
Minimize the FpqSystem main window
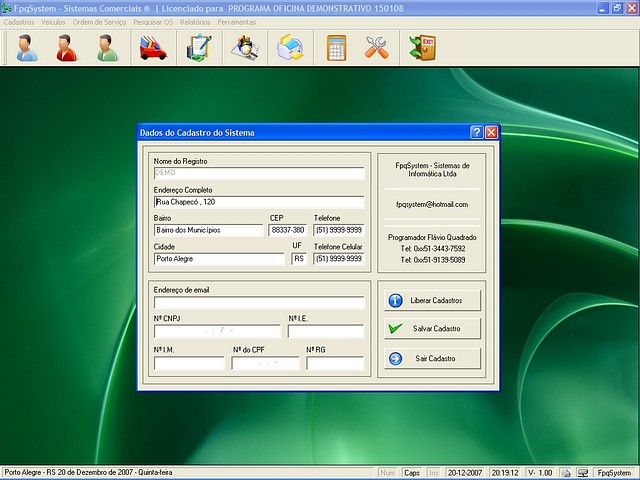pyautogui.click(x=603, y=8)
